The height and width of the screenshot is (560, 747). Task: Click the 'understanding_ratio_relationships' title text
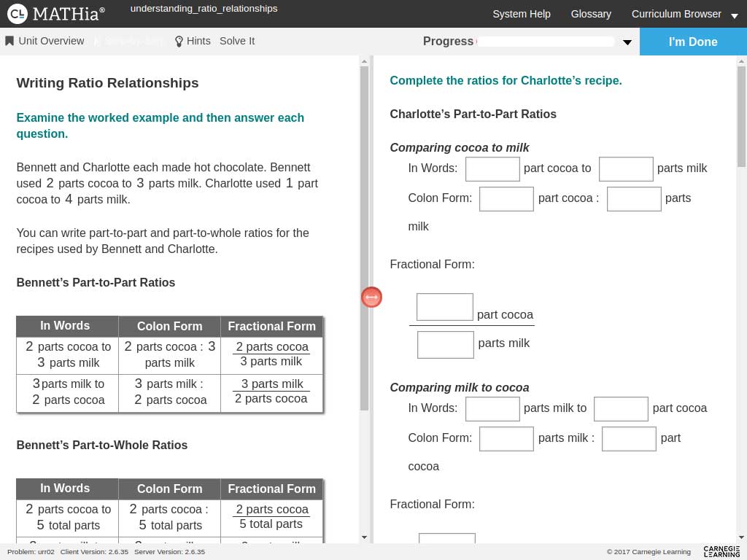(x=204, y=9)
